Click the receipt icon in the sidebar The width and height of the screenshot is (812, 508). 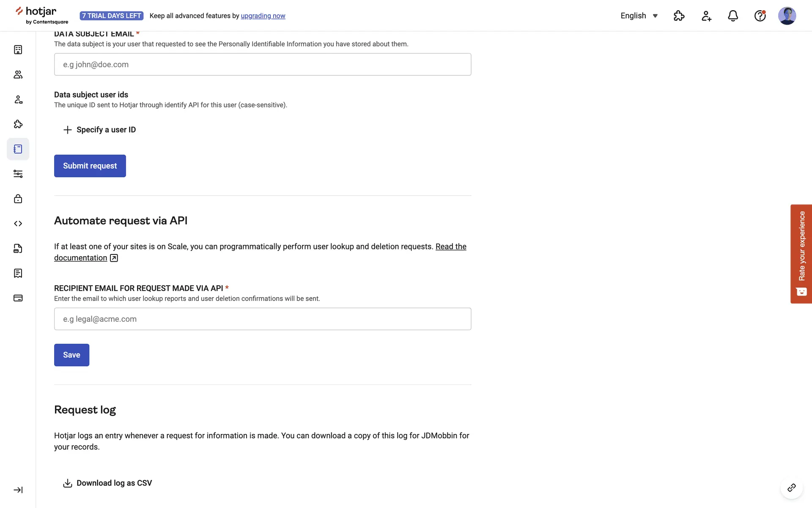click(x=18, y=273)
